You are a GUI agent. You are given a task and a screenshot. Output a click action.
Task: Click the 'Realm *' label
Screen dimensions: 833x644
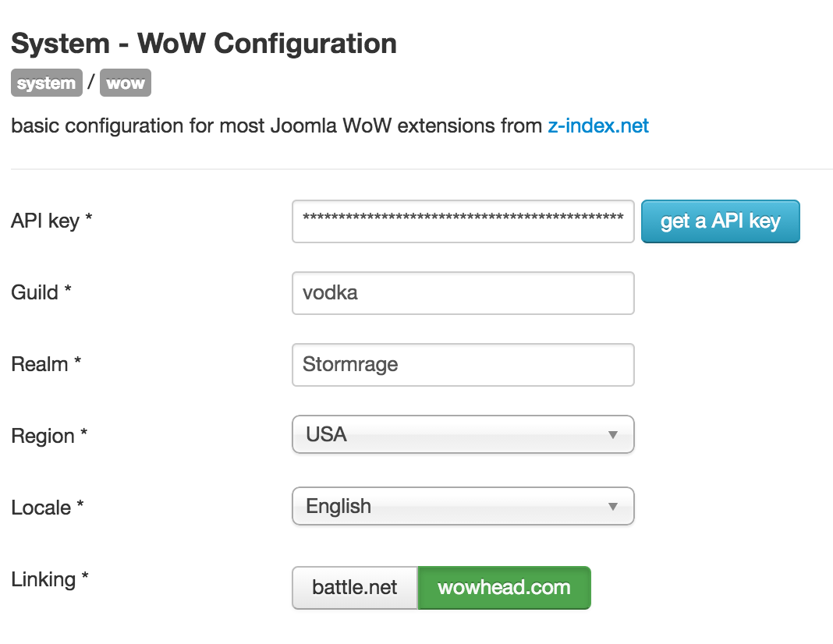click(x=46, y=364)
